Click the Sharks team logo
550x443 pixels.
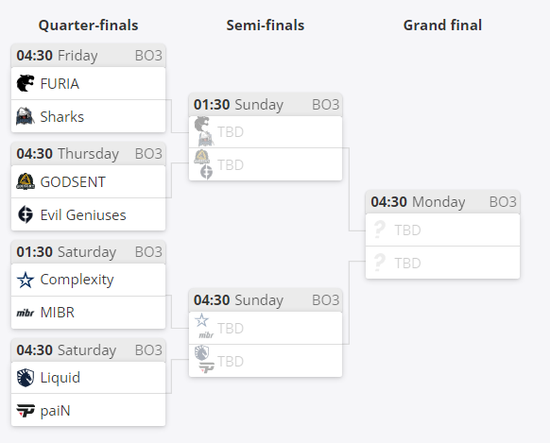point(25,116)
